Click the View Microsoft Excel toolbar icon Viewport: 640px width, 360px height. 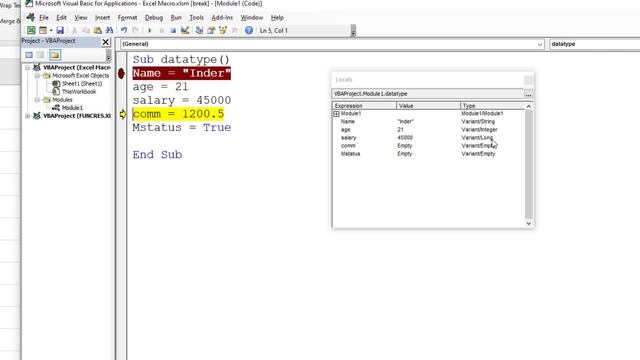[31, 30]
